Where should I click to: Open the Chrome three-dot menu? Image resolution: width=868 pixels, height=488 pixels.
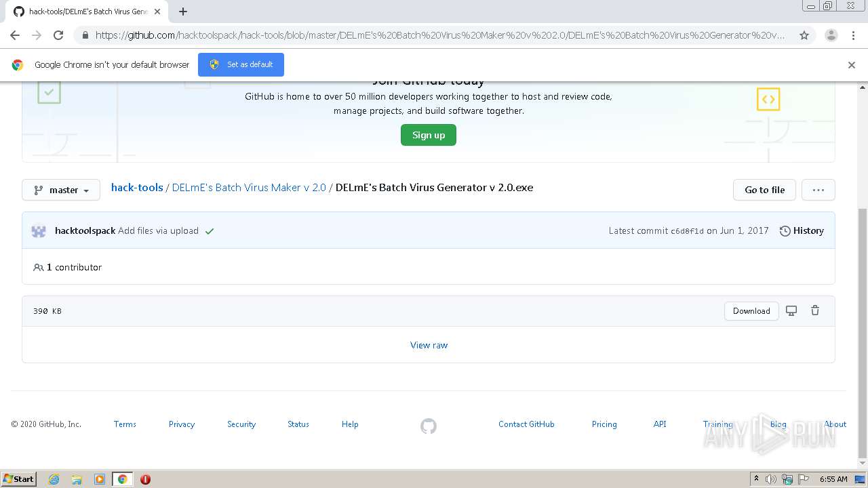853,35
